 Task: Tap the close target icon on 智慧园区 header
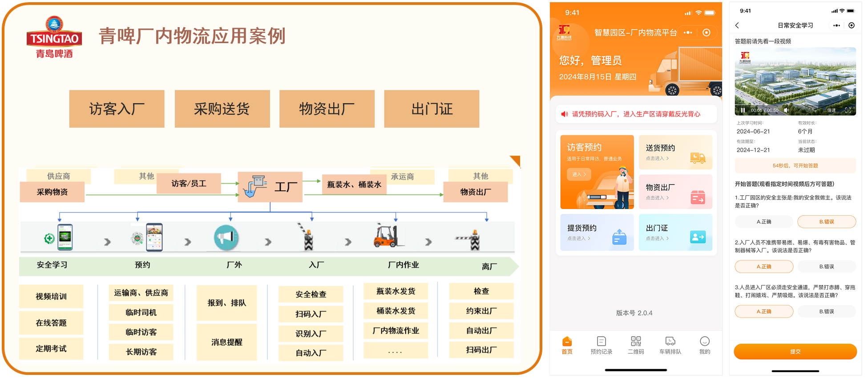[x=707, y=32]
